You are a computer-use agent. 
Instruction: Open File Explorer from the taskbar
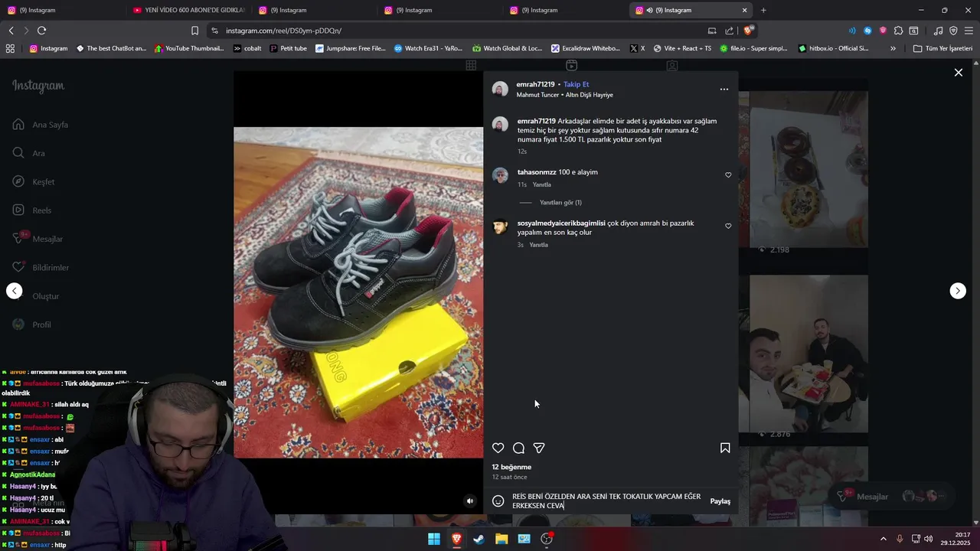click(x=501, y=539)
